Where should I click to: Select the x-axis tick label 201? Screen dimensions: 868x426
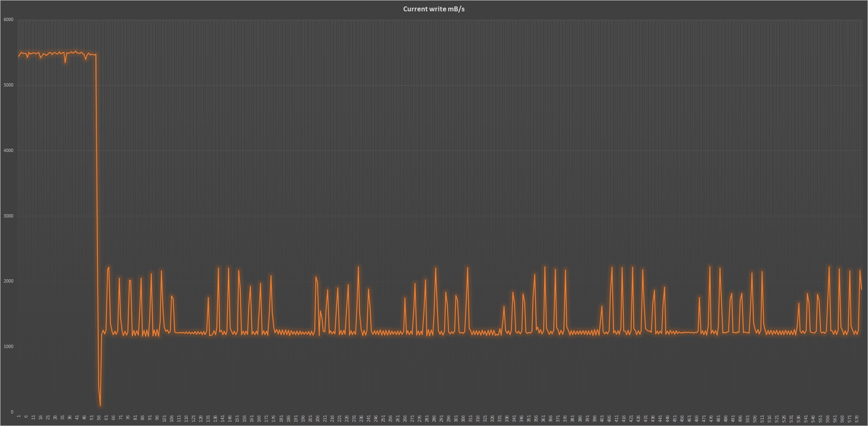point(310,418)
